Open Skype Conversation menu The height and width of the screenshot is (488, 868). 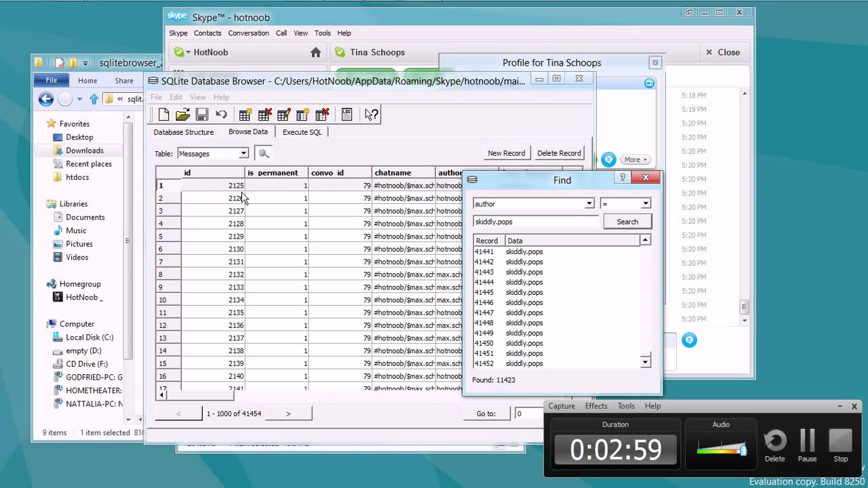[248, 33]
